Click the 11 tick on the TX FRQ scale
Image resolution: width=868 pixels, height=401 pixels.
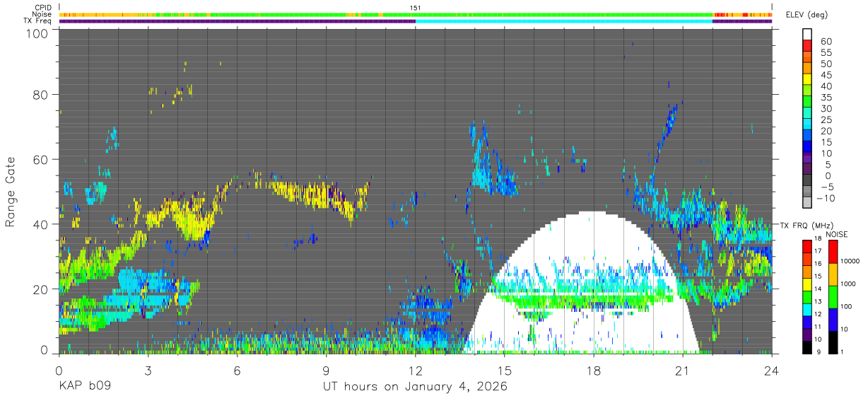tap(817, 326)
